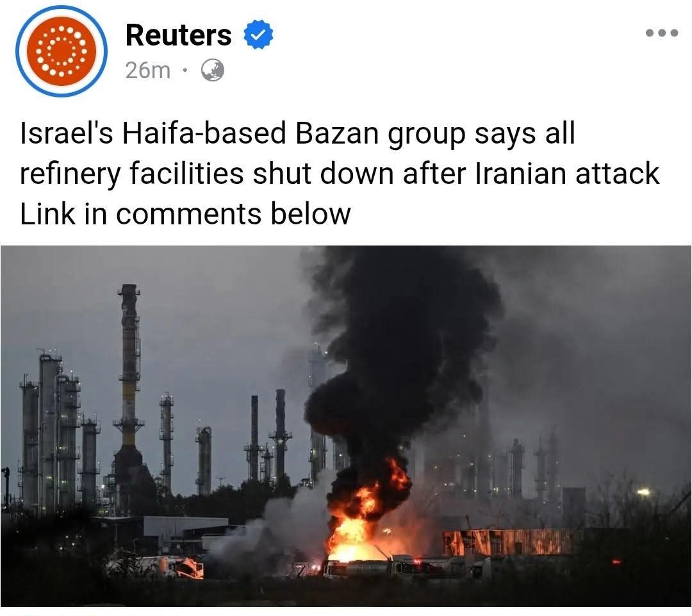Image resolution: width=692 pixels, height=616 pixels.
Task: Open the three-dot post options menu
Action: (661, 33)
